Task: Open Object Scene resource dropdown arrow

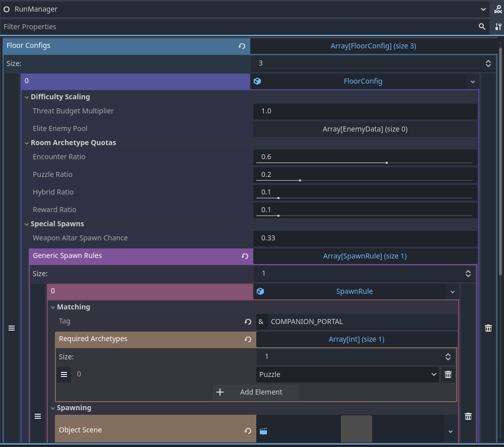Action: (x=451, y=431)
